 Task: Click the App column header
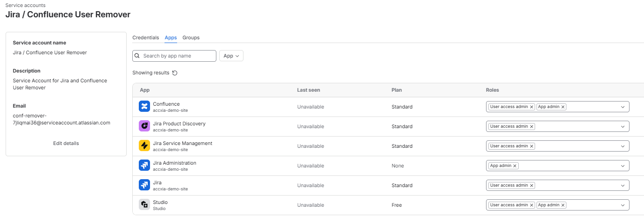pyautogui.click(x=144, y=90)
